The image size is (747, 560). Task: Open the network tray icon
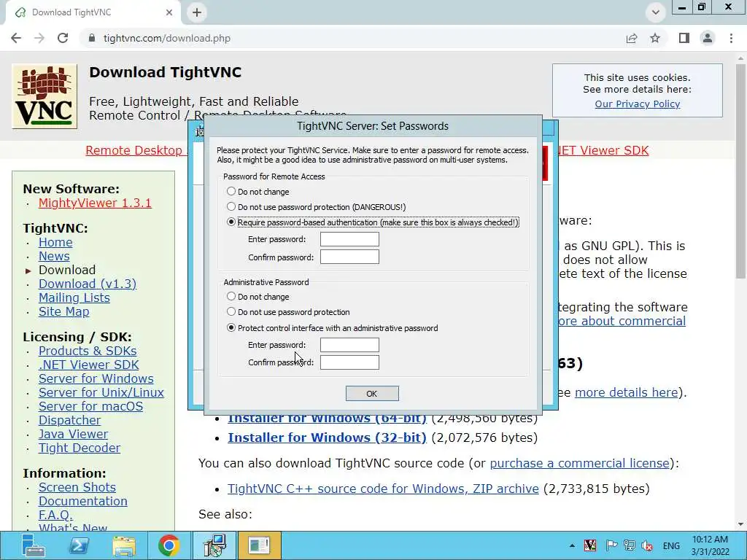point(630,545)
